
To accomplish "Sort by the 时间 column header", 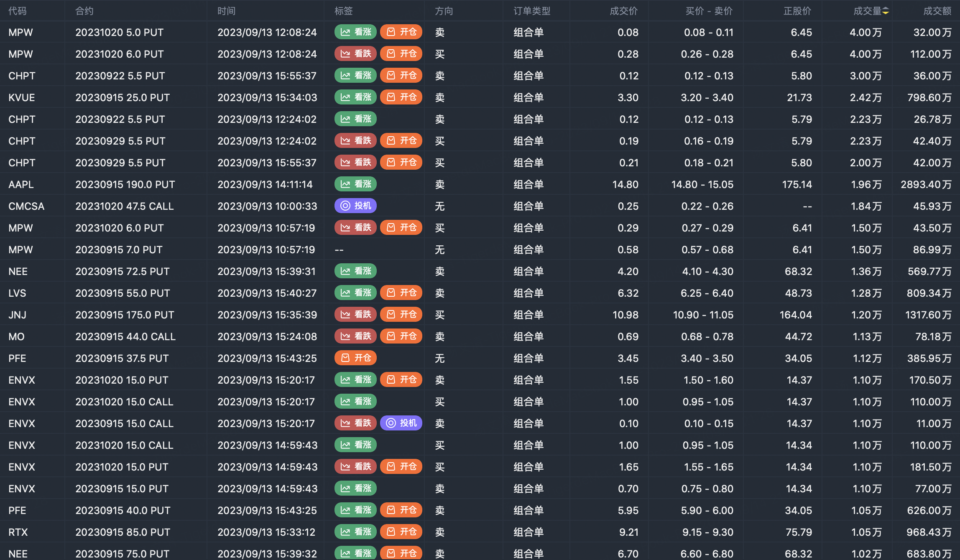I will (x=226, y=11).
